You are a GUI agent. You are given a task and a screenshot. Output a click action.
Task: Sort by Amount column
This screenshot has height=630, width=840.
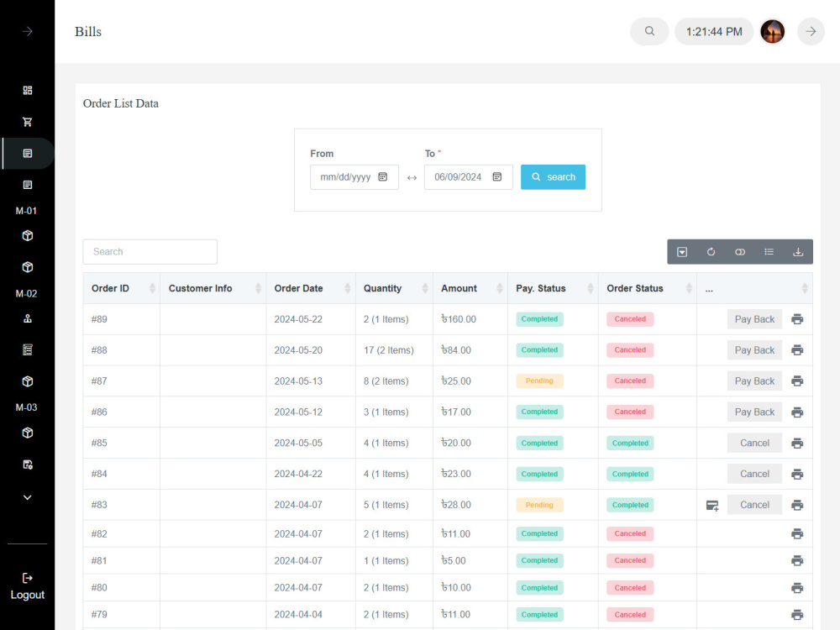[x=470, y=288]
